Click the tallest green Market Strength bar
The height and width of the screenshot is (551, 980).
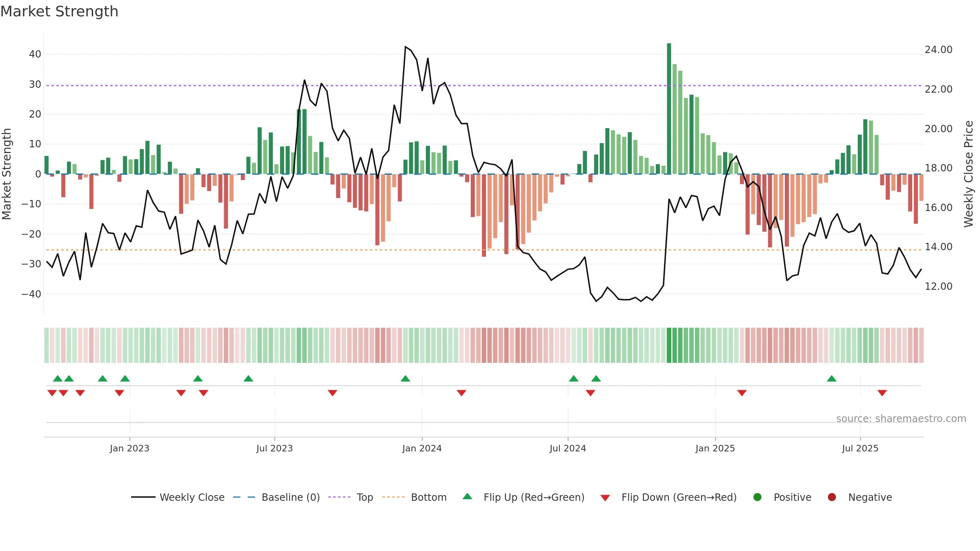point(669,109)
